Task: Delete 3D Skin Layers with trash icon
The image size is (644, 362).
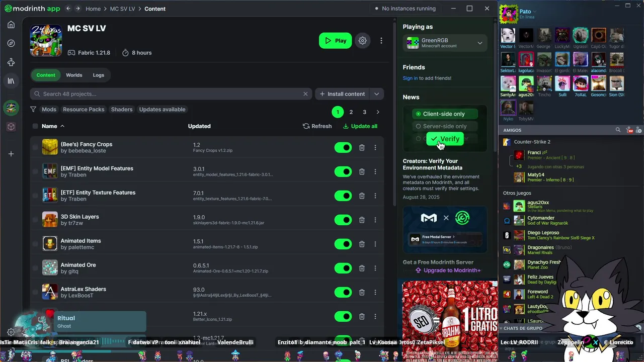Action: pos(362,220)
